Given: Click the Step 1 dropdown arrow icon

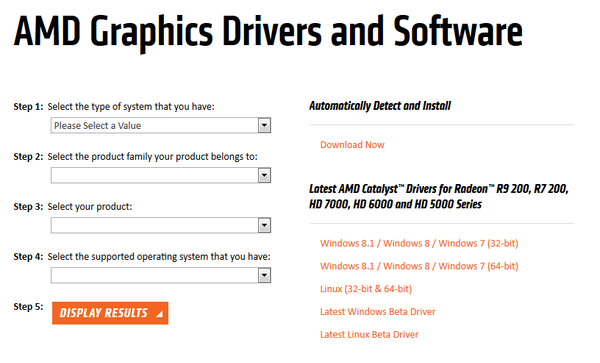Looking at the screenshot, I should pos(264,125).
